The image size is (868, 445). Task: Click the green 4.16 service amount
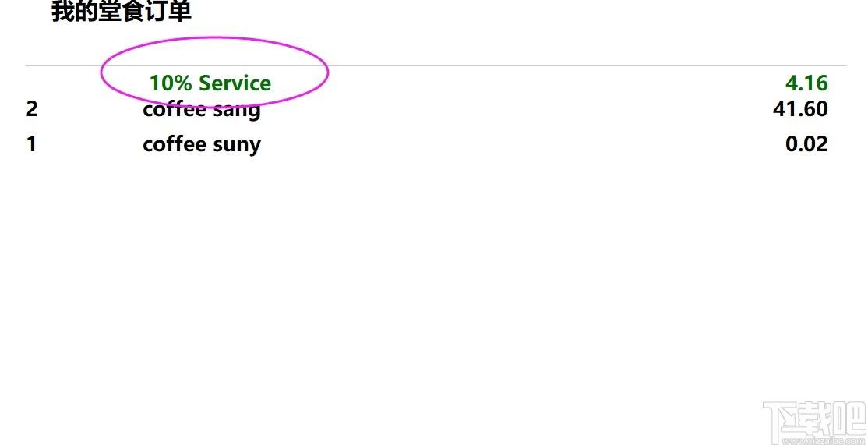tap(806, 83)
